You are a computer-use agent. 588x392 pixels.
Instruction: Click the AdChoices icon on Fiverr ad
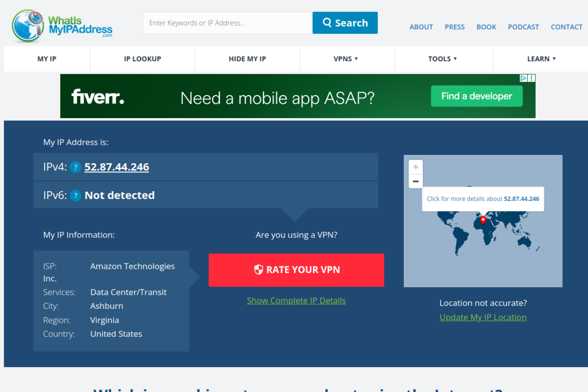coord(523,78)
